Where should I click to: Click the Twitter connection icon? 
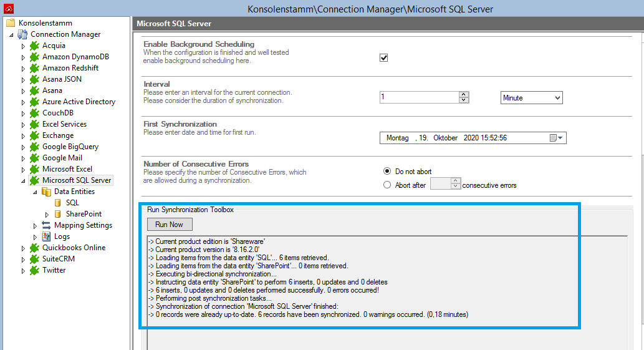coord(35,270)
